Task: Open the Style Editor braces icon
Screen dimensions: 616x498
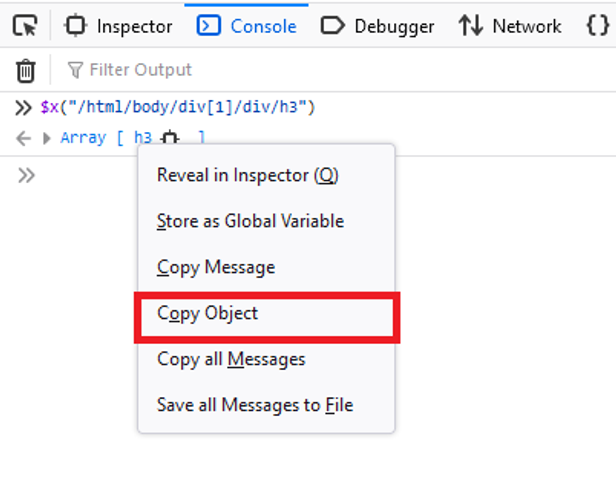Action: (596, 26)
